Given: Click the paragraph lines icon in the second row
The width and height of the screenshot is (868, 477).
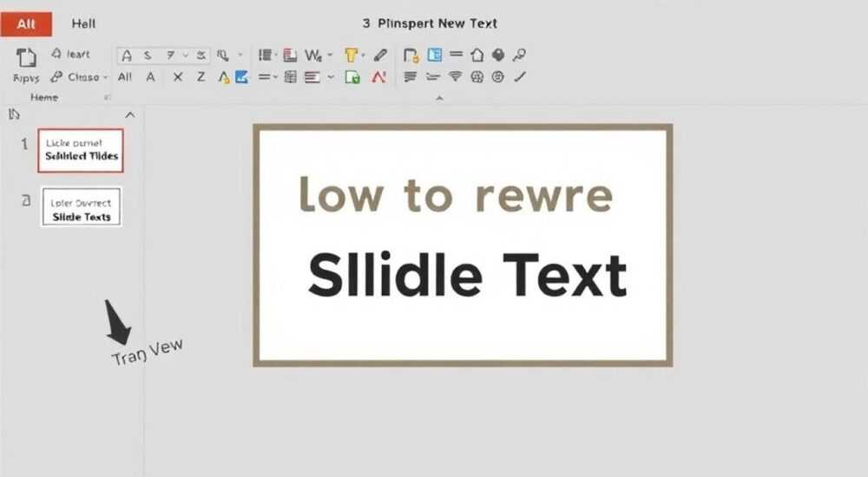Looking at the screenshot, I should [411, 77].
